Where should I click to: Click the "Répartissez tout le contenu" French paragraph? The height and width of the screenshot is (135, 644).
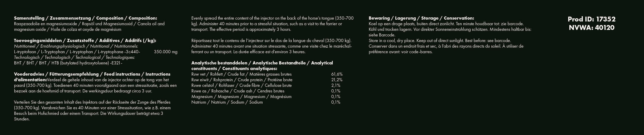tap(271, 46)
